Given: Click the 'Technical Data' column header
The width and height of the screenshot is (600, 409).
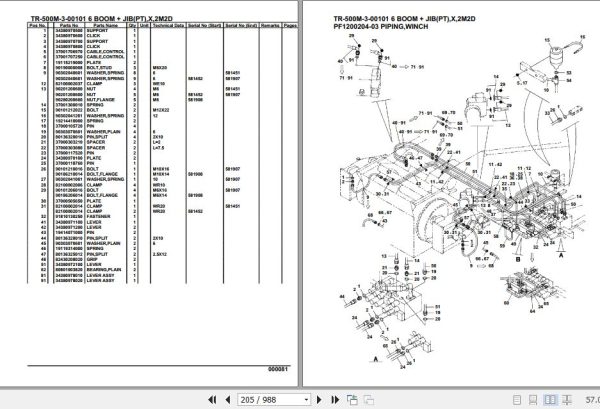Looking at the screenshot, I should coord(168,25).
